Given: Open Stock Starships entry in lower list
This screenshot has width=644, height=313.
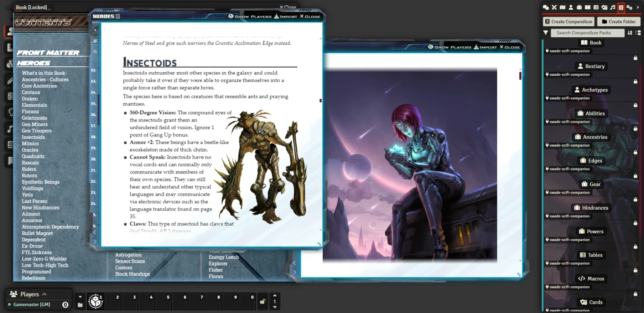Looking at the screenshot, I should [x=133, y=274].
